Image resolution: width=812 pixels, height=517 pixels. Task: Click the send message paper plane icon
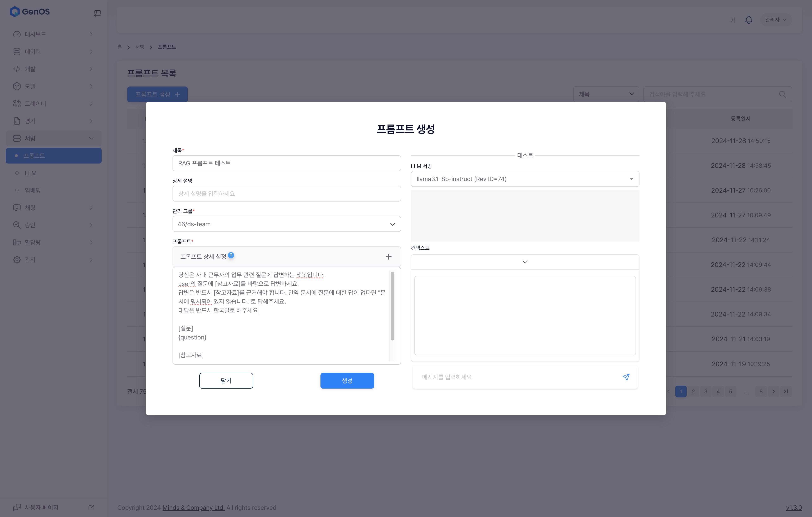pyautogui.click(x=626, y=377)
